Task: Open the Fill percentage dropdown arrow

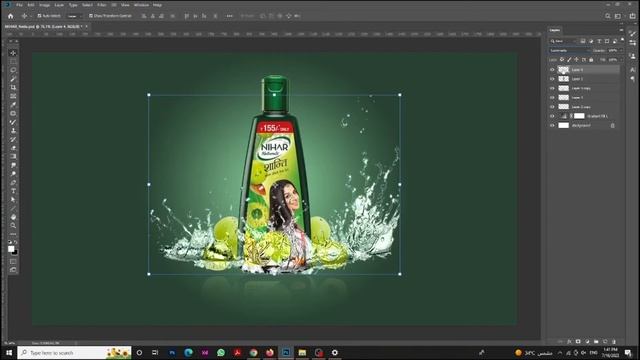Action: pyautogui.click(x=621, y=60)
